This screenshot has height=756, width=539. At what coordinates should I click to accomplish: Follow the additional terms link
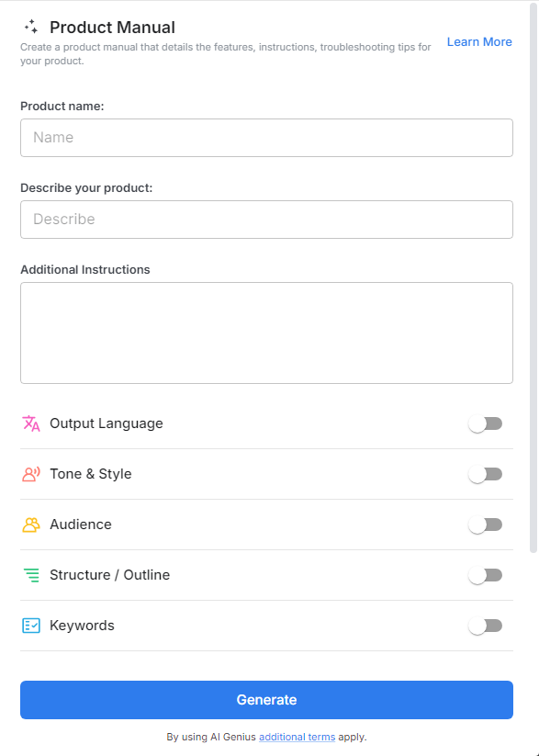(297, 737)
